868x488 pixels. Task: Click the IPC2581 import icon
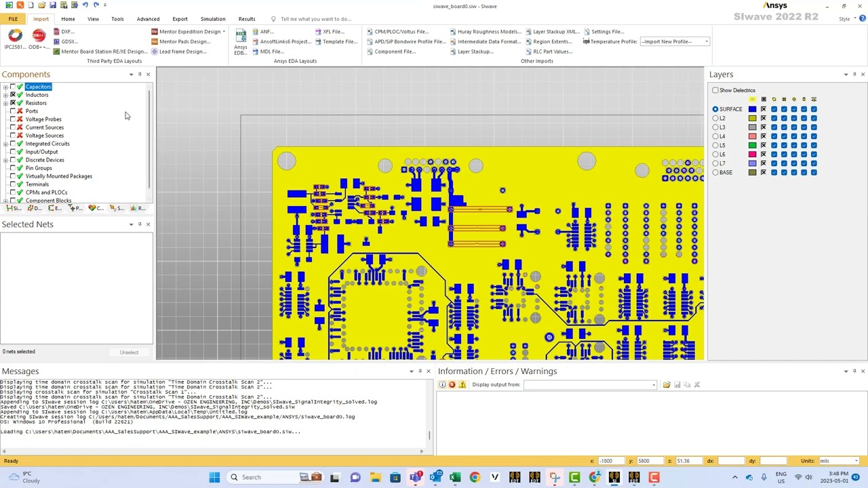(15, 37)
